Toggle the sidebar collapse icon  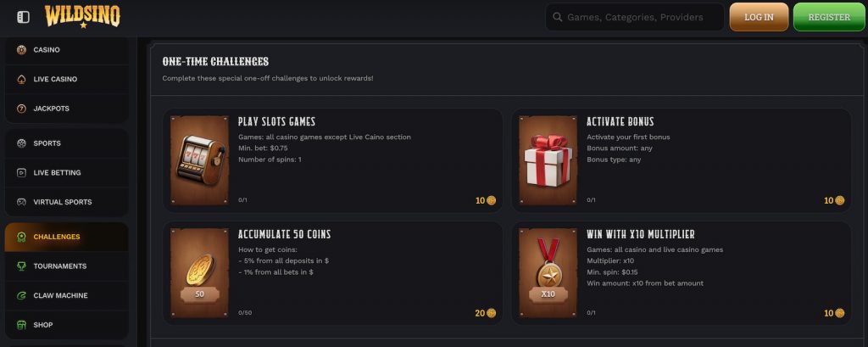[23, 17]
